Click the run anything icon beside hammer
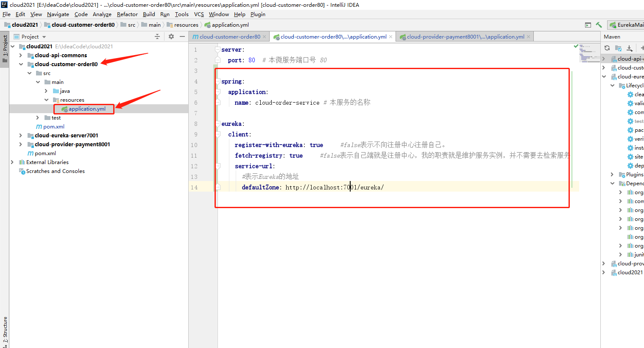 click(x=588, y=25)
